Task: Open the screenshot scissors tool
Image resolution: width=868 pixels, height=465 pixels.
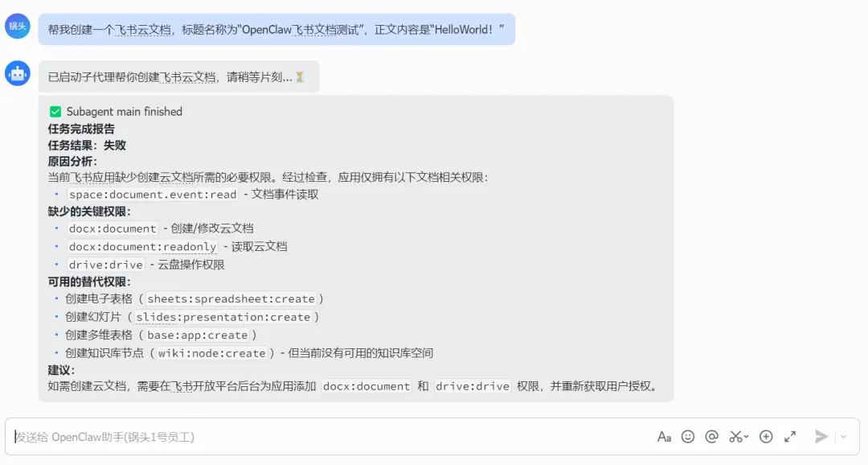Action: pos(739,437)
